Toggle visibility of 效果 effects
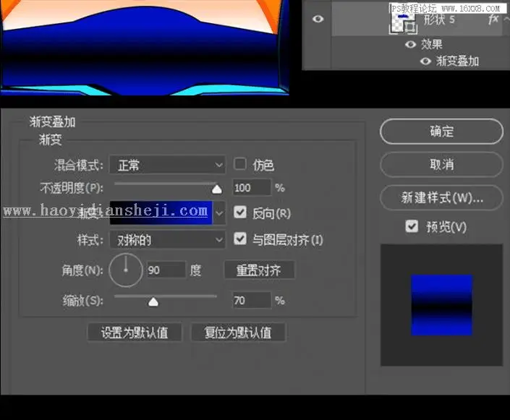This screenshot has height=420, width=510. 410,44
